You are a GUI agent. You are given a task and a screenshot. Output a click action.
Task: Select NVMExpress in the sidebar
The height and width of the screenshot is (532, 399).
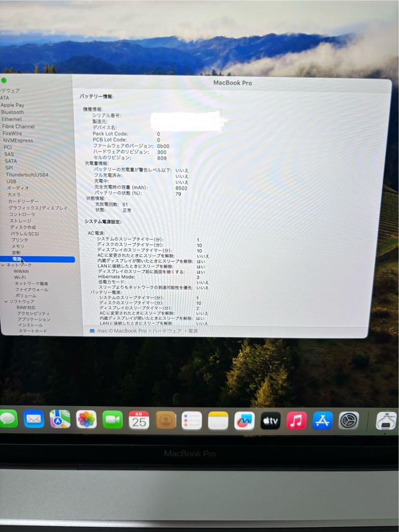(18, 140)
